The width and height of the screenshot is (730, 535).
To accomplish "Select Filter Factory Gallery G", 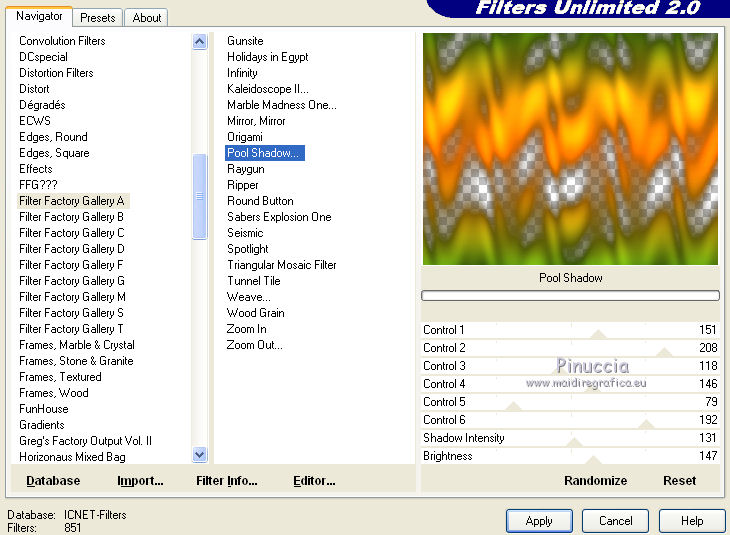I will (72, 281).
